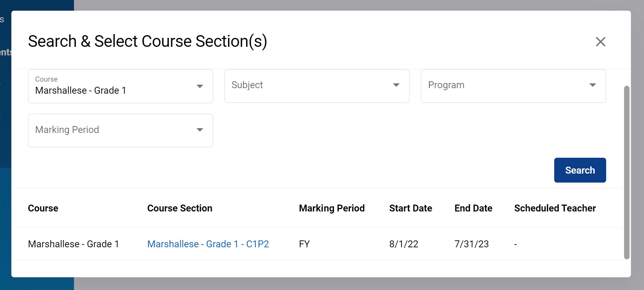Click the Subject field label
644x290 pixels.
247,85
